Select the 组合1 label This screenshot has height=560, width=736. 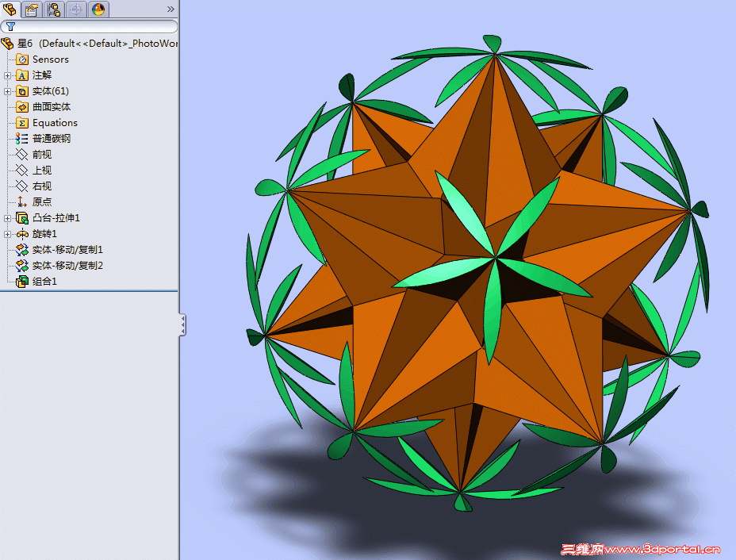pyautogui.click(x=44, y=282)
